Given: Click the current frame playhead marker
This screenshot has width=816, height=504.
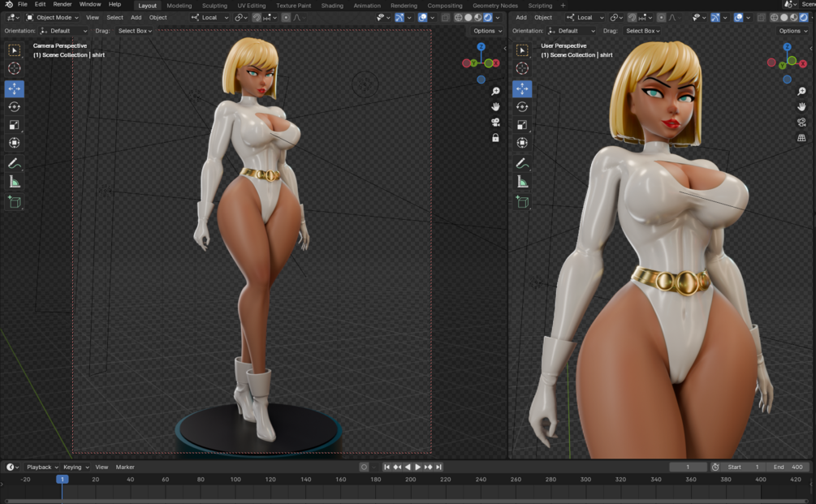Looking at the screenshot, I should click(x=62, y=480).
